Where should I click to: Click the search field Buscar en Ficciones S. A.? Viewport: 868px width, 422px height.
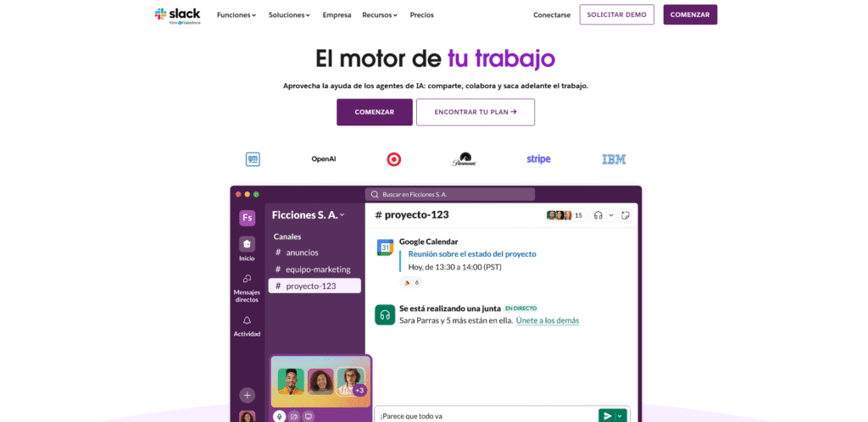450,195
